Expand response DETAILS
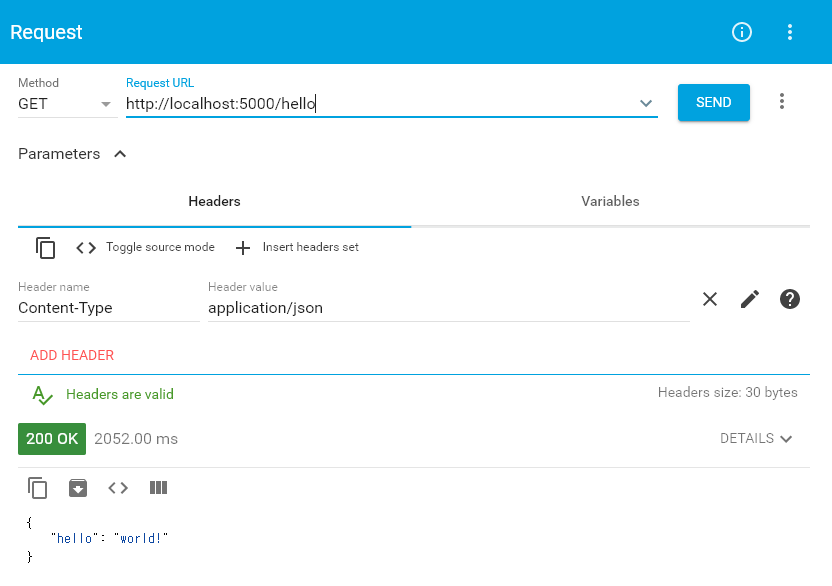832x586 pixels. coord(756,438)
